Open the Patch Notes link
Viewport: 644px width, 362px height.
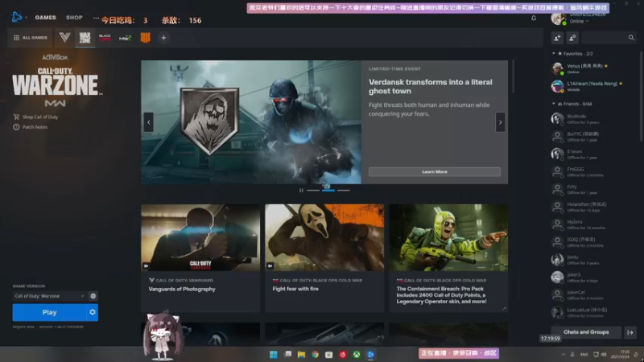tap(35, 127)
